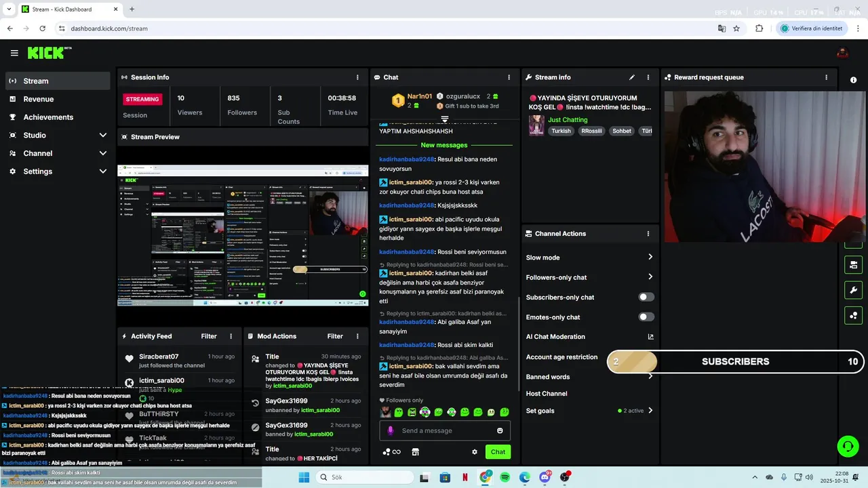Click the RRossiii tag
Image resolution: width=868 pixels, height=488 pixels.
591,131
